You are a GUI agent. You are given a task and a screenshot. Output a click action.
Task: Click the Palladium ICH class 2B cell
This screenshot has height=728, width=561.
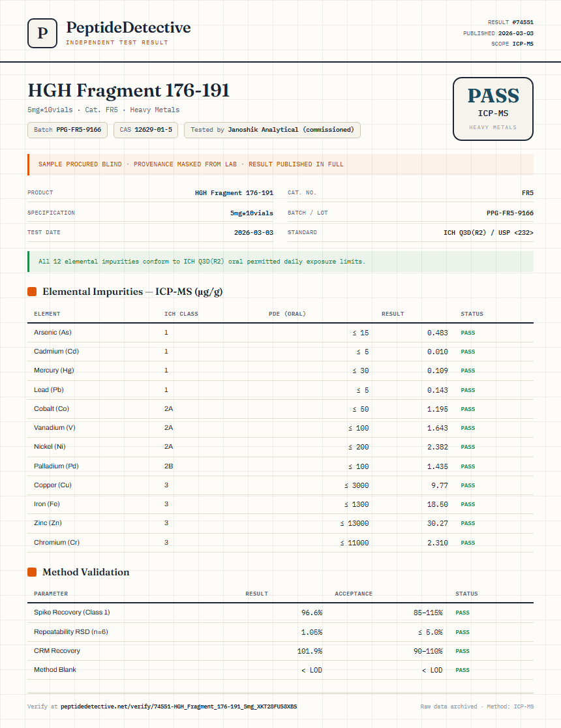(x=168, y=466)
